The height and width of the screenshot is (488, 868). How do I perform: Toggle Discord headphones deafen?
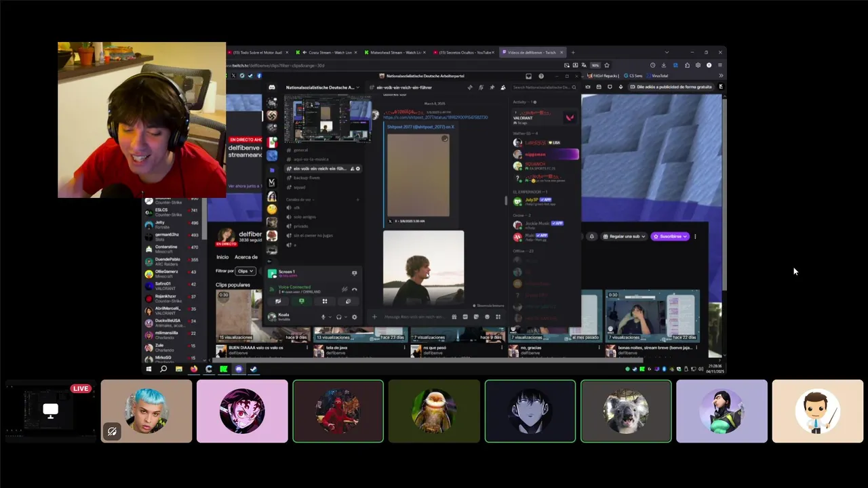pyautogui.click(x=339, y=317)
